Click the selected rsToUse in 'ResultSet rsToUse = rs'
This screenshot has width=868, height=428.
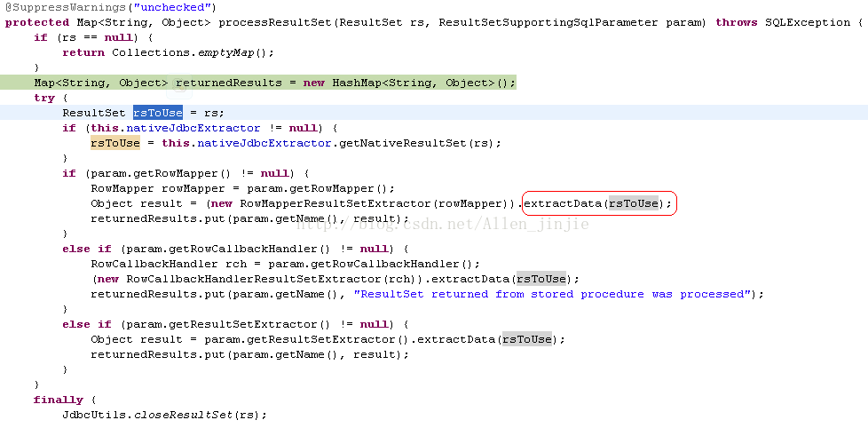(158, 113)
